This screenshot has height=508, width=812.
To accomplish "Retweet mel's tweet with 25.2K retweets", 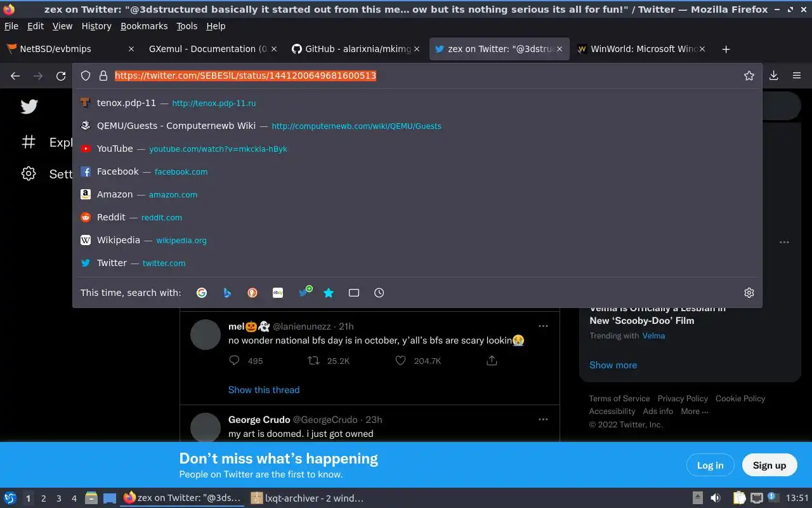I will pos(313,361).
